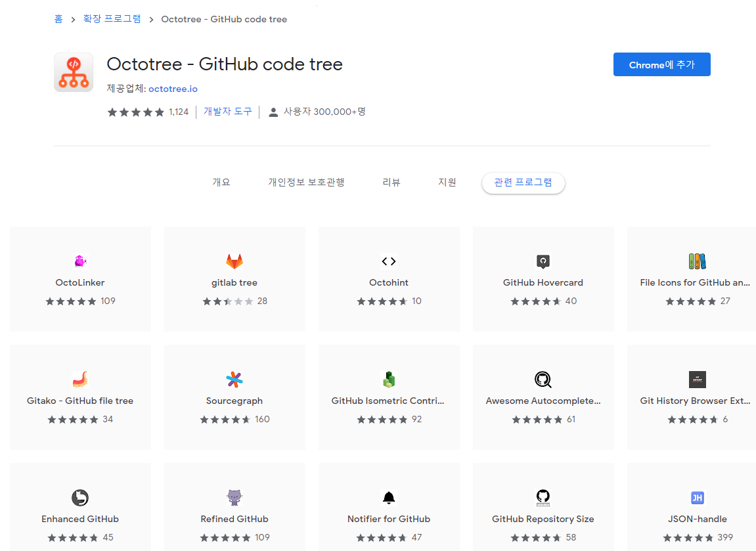Click the Octotree star rating icons
This screenshot has height=551, width=756.
[x=136, y=112]
